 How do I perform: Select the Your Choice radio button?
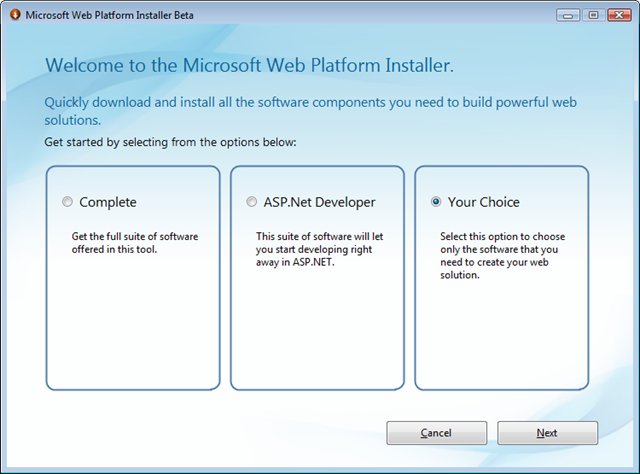click(x=436, y=202)
